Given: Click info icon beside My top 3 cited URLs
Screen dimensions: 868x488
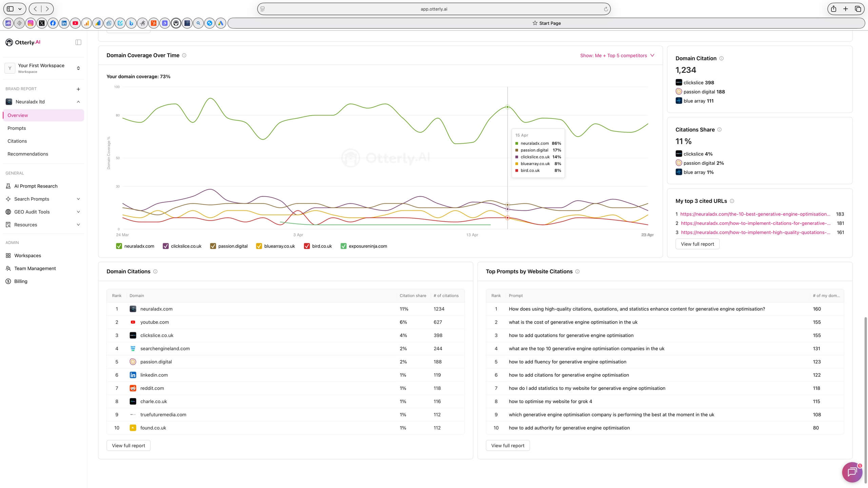Looking at the screenshot, I should pyautogui.click(x=732, y=201).
